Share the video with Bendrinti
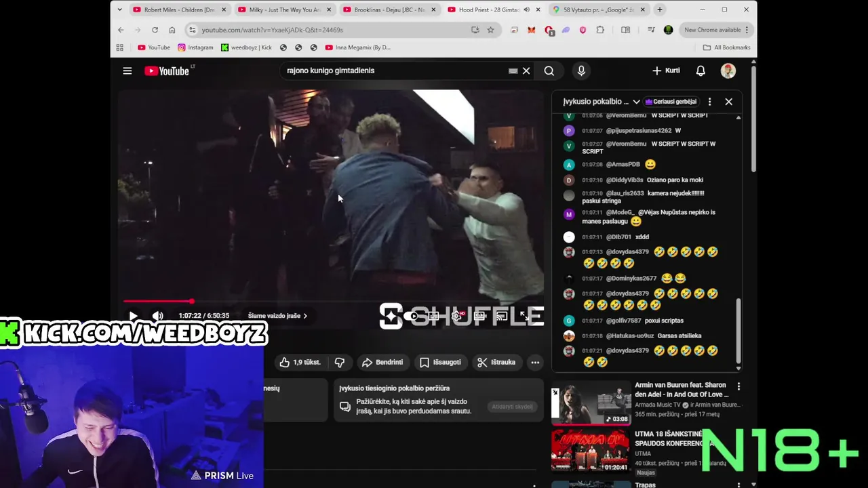Image resolution: width=868 pixels, height=488 pixels. click(x=382, y=363)
